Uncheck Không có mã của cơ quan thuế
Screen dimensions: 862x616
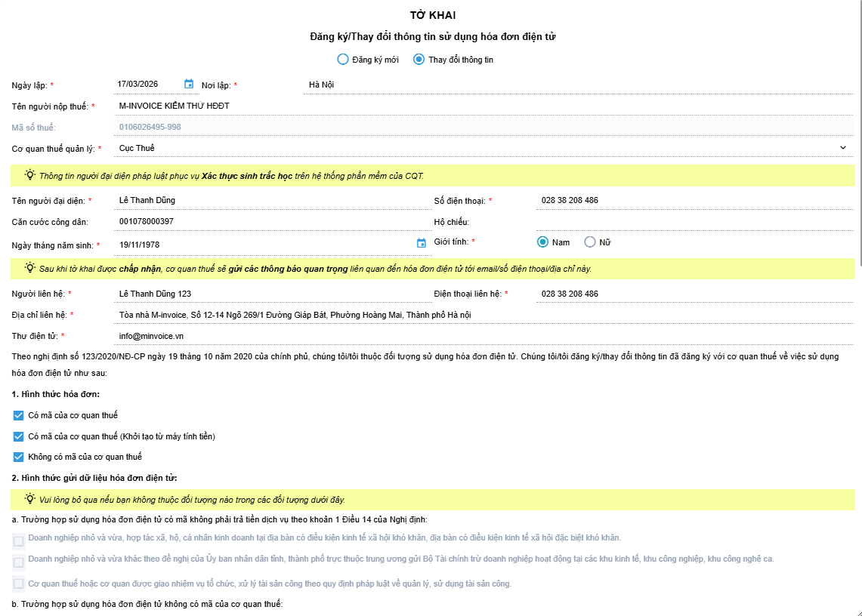(x=18, y=457)
